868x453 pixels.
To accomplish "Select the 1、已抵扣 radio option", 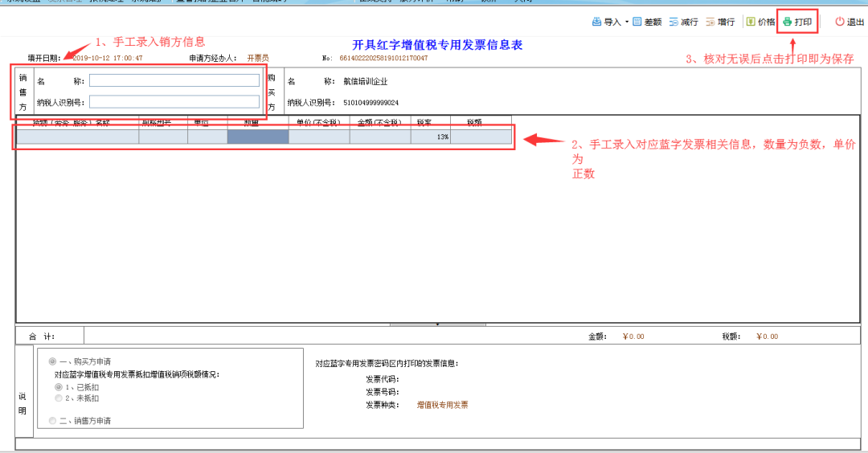I will (x=59, y=386).
